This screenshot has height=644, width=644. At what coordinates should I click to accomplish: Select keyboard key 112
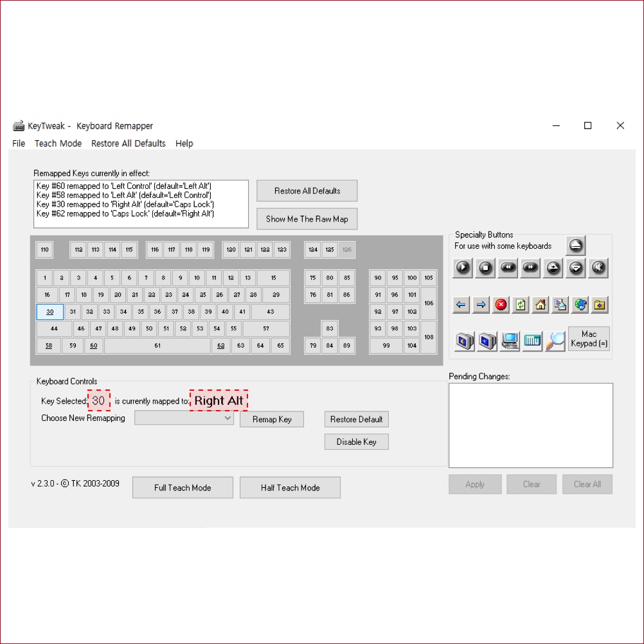78,249
